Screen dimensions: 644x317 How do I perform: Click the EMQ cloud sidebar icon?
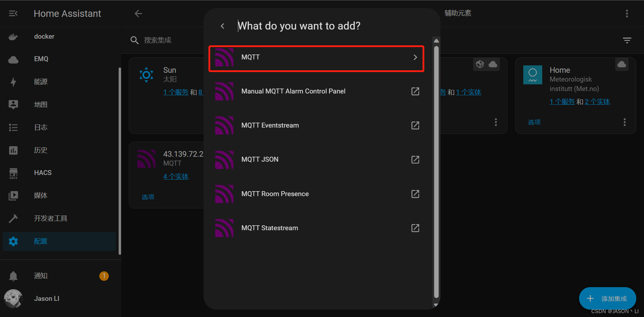click(13, 59)
